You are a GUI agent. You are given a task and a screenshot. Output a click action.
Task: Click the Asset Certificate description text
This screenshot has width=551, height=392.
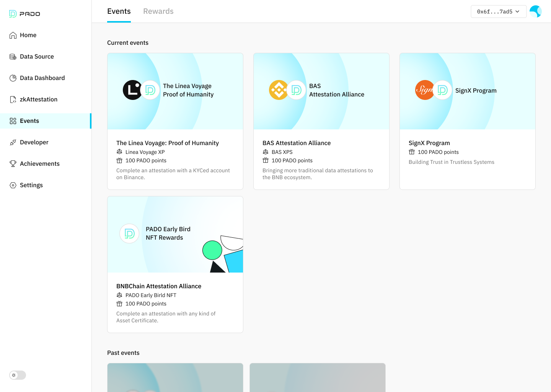(166, 317)
